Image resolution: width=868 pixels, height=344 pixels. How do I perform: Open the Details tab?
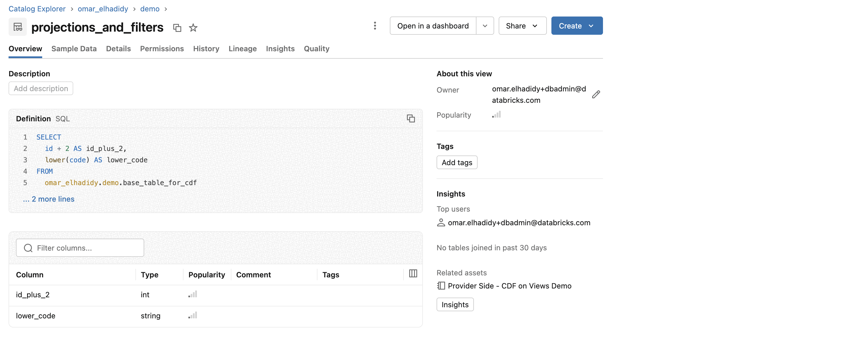pyautogui.click(x=118, y=48)
